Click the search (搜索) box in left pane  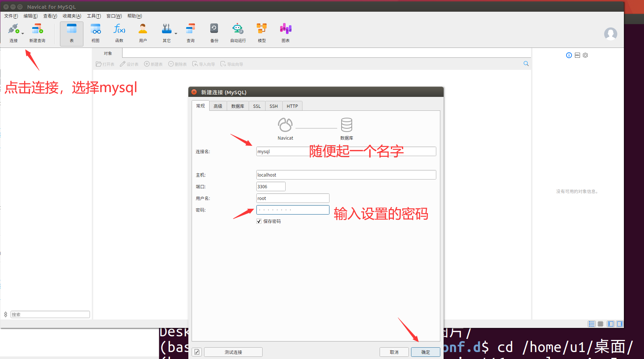click(x=50, y=314)
